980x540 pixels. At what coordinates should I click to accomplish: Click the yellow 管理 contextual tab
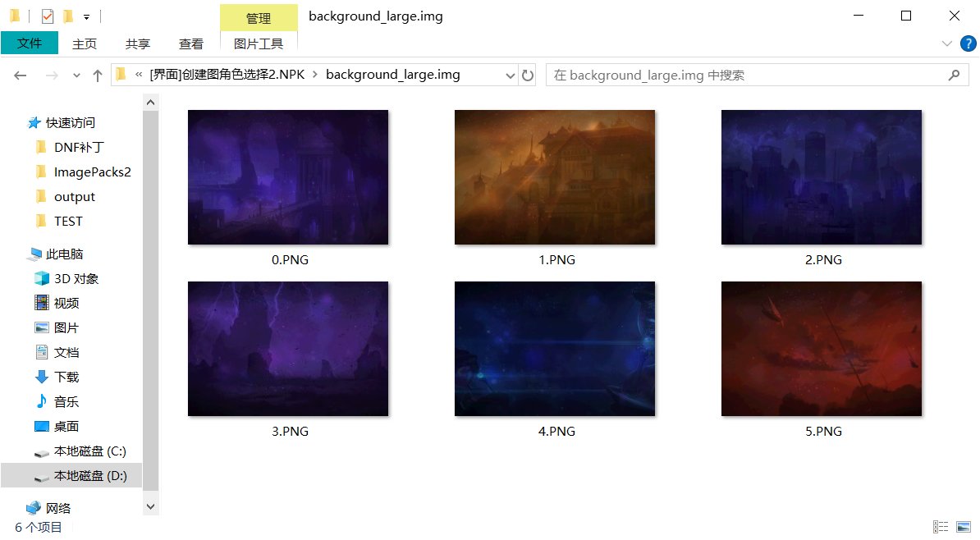click(x=259, y=18)
